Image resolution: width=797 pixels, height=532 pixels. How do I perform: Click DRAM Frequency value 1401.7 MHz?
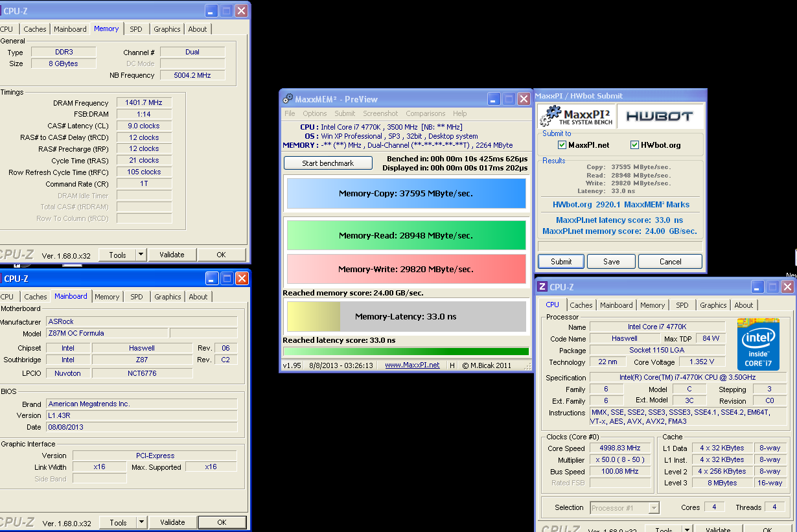(144, 103)
